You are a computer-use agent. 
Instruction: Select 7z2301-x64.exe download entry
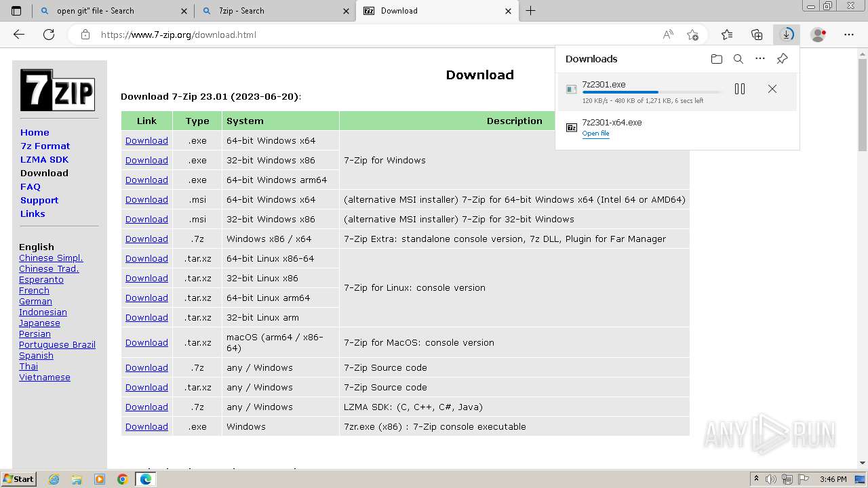tap(677, 127)
